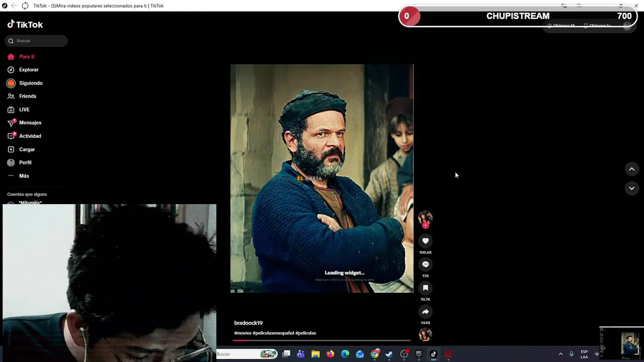This screenshot has width=644, height=362.
Task: Open Mensajes inbox
Action: (x=25, y=123)
